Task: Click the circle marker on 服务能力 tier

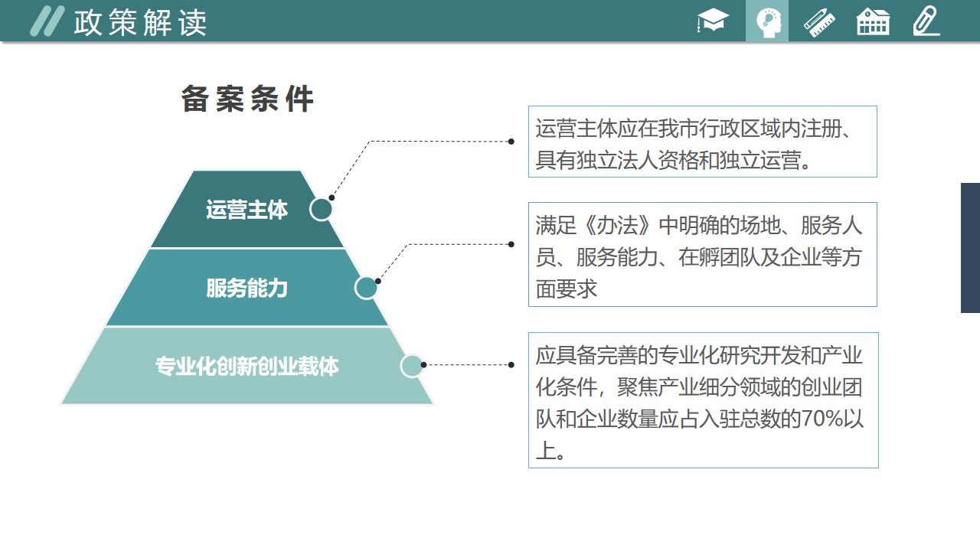Action: click(367, 288)
